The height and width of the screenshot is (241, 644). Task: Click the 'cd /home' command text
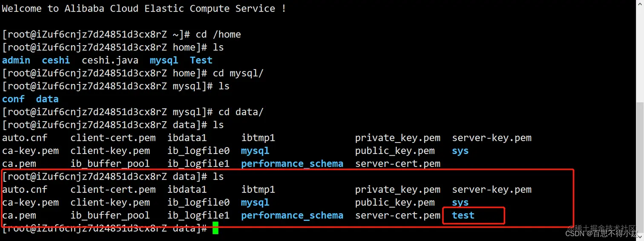click(x=218, y=35)
